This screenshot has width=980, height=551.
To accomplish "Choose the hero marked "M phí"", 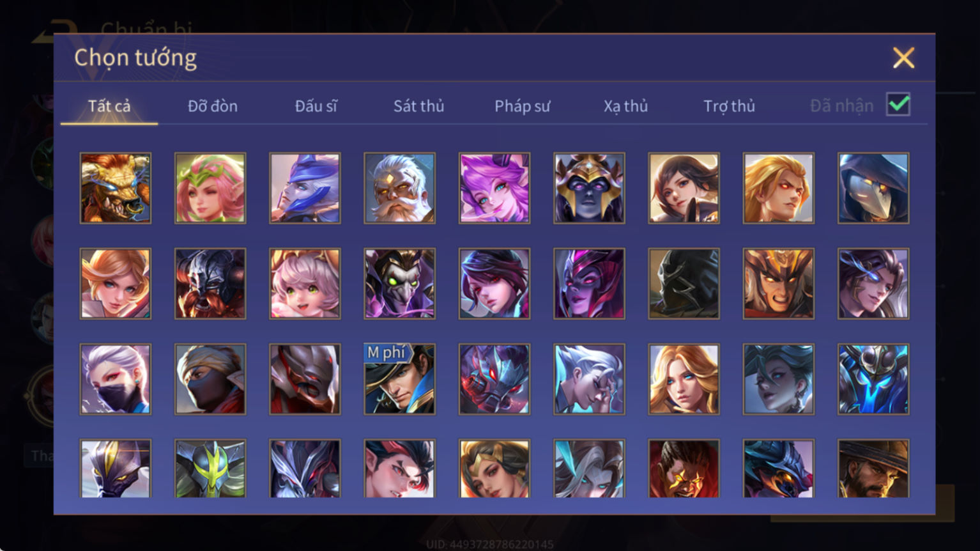I will pyautogui.click(x=400, y=379).
